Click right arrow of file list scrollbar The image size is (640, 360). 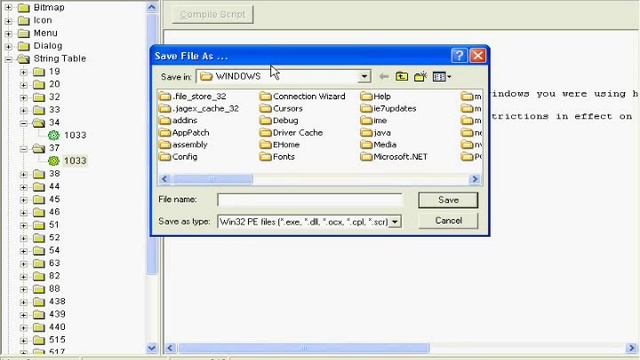pos(475,179)
